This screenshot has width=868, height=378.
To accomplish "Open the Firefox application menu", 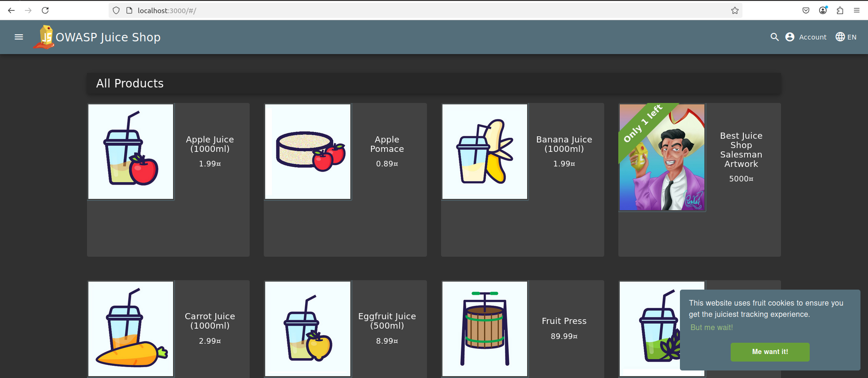I will pos(857,10).
